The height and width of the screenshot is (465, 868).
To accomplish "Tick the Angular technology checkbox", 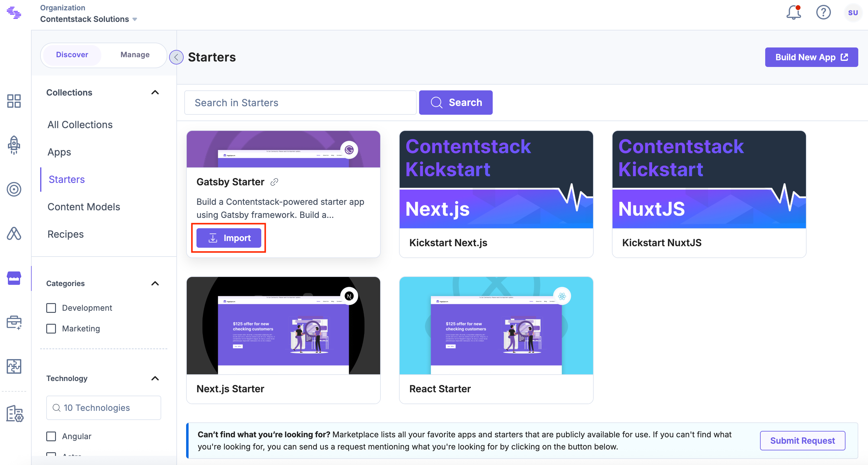I will tap(51, 436).
